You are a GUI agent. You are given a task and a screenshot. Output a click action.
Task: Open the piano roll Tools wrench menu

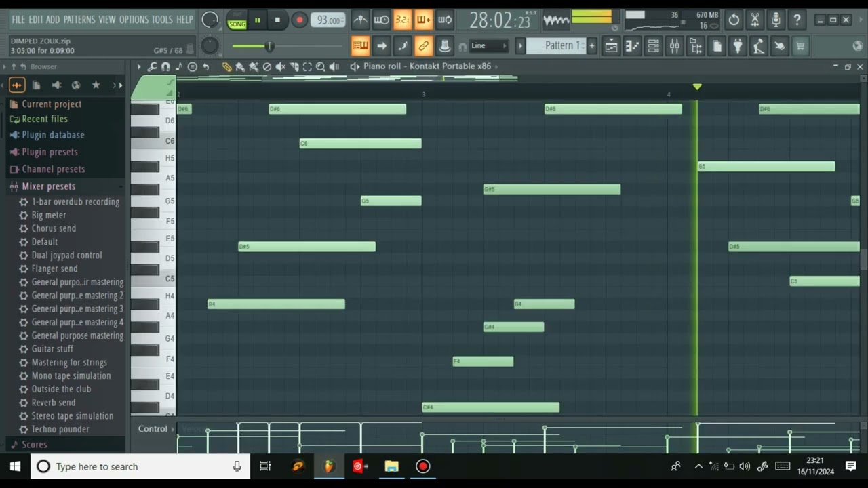coord(152,66)
